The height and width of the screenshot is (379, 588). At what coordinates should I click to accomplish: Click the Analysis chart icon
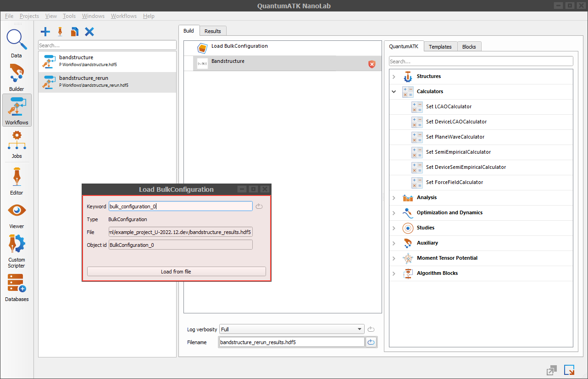coord(408,197)
